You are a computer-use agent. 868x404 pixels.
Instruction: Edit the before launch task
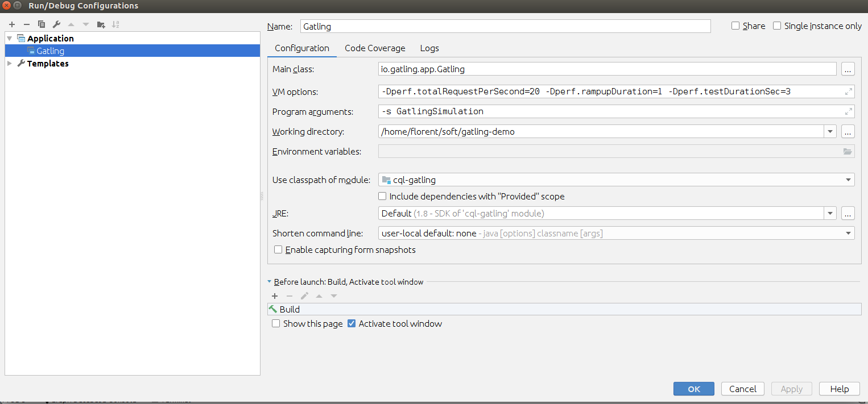pyautogui.click(x=304, y=296)
